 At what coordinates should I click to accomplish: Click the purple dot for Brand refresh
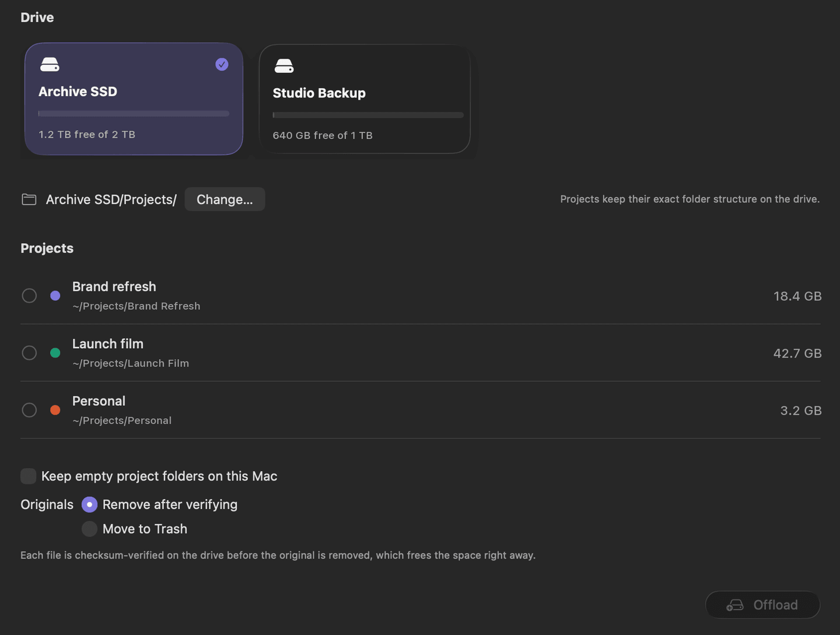pos(55,296)
